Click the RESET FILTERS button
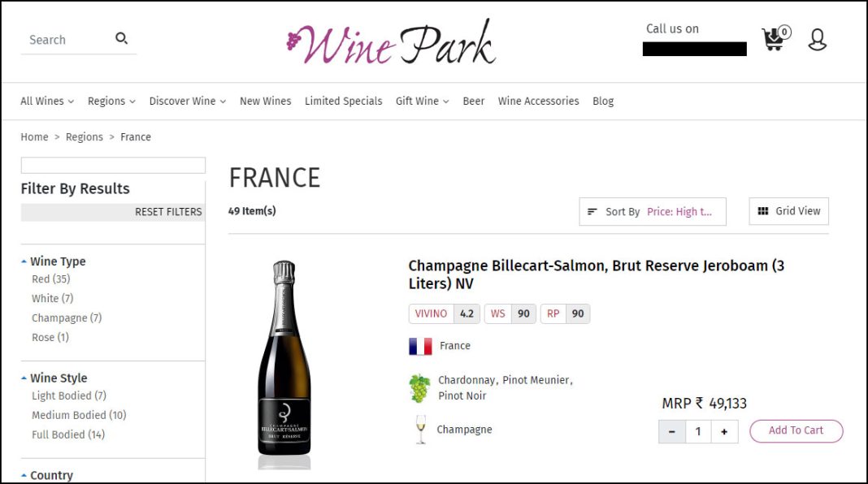Image resolution: width=868 pixels, height=484 pixels. point(168,212)
